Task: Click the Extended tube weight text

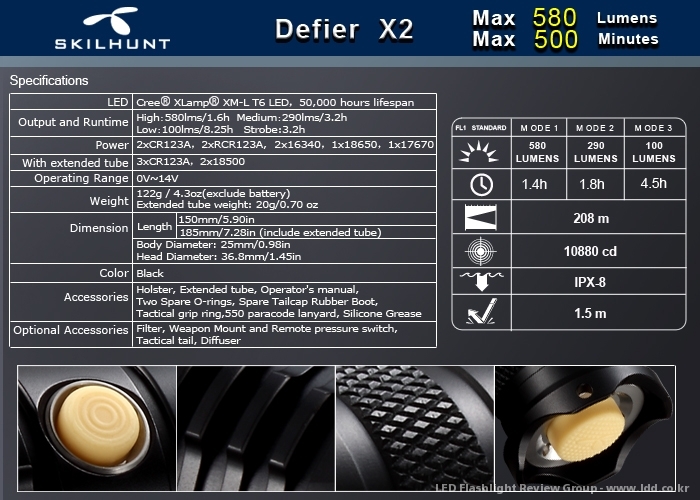Action: click(227, 205)
